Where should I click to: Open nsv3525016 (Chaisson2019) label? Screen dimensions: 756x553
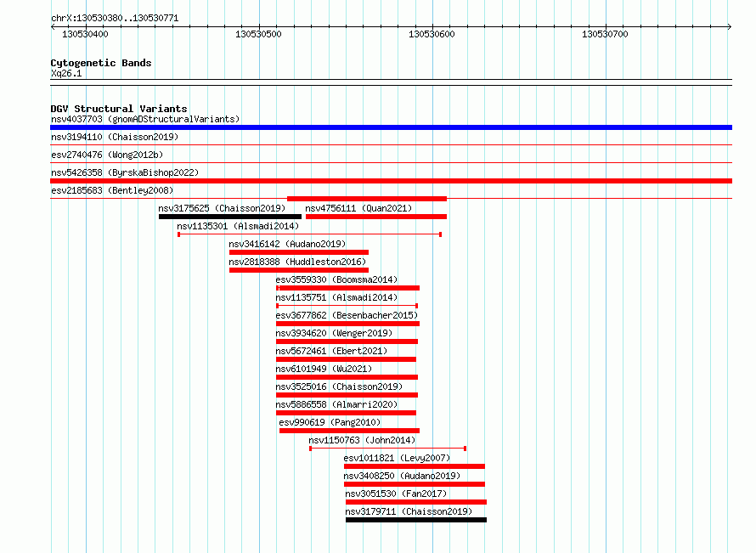tap(339, 387)
